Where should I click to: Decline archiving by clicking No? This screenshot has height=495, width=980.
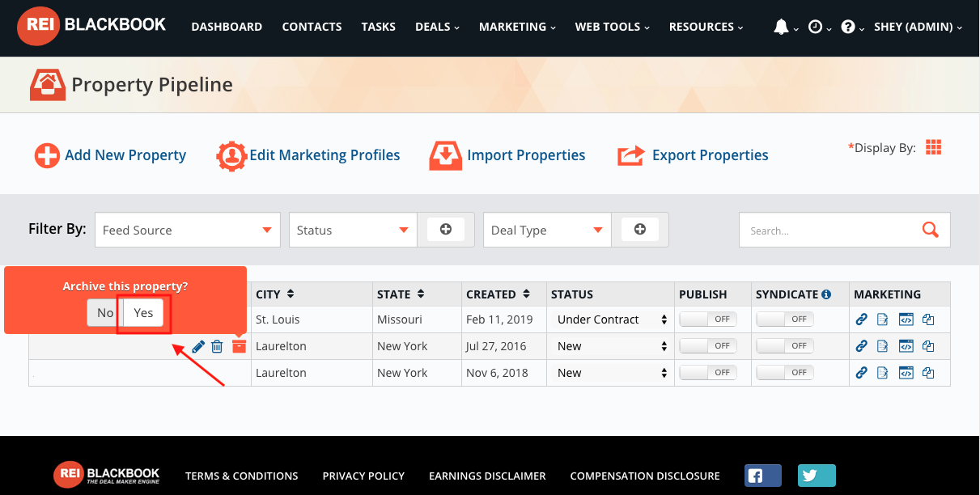pos(105,313)
